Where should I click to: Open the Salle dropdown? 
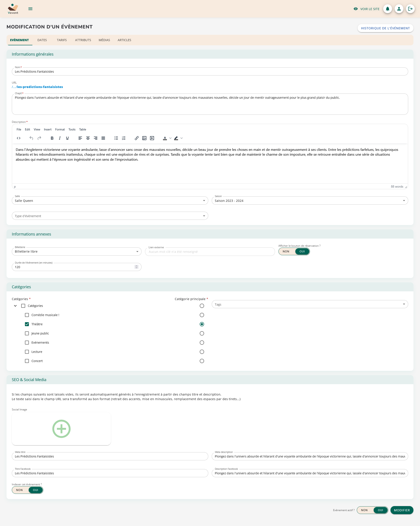110,201
